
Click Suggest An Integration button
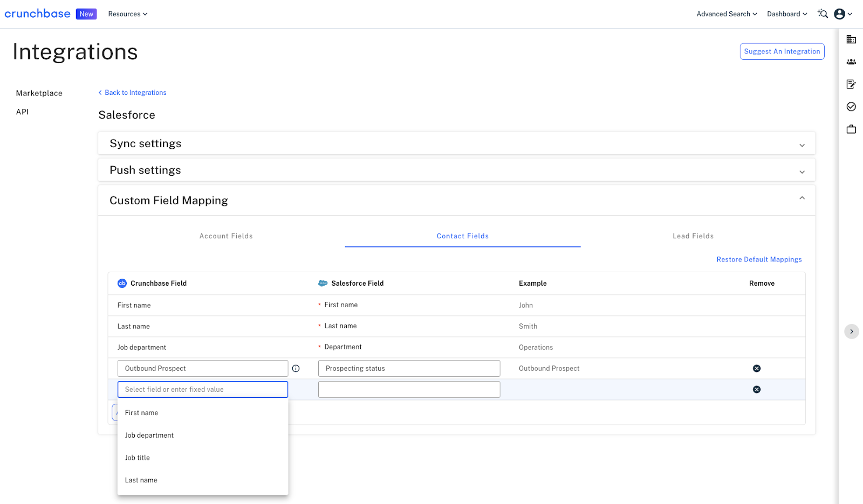click(782, 52)
